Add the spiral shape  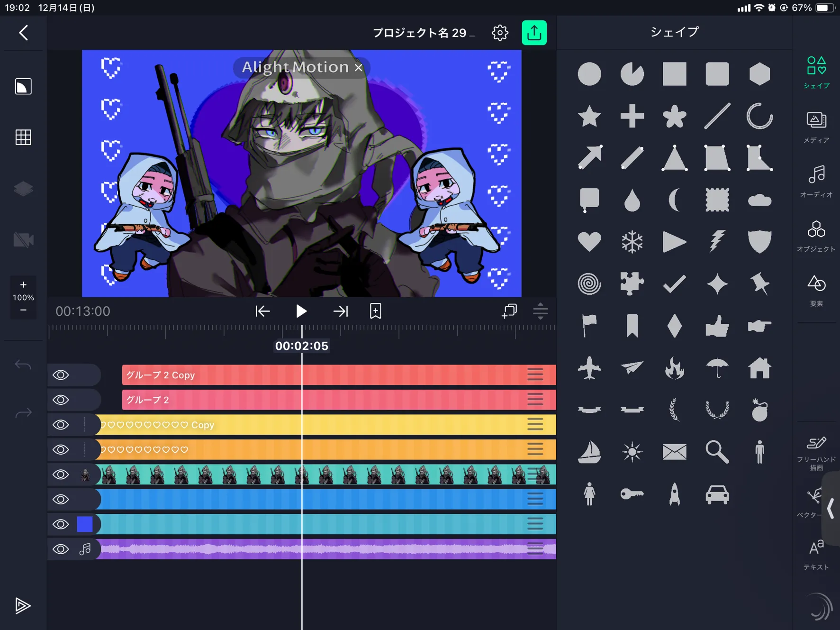click(x=589, y=284)
